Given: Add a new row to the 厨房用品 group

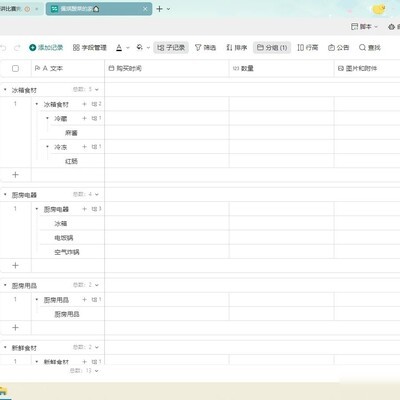Looking at the screenshot, I should pos(15,328).
